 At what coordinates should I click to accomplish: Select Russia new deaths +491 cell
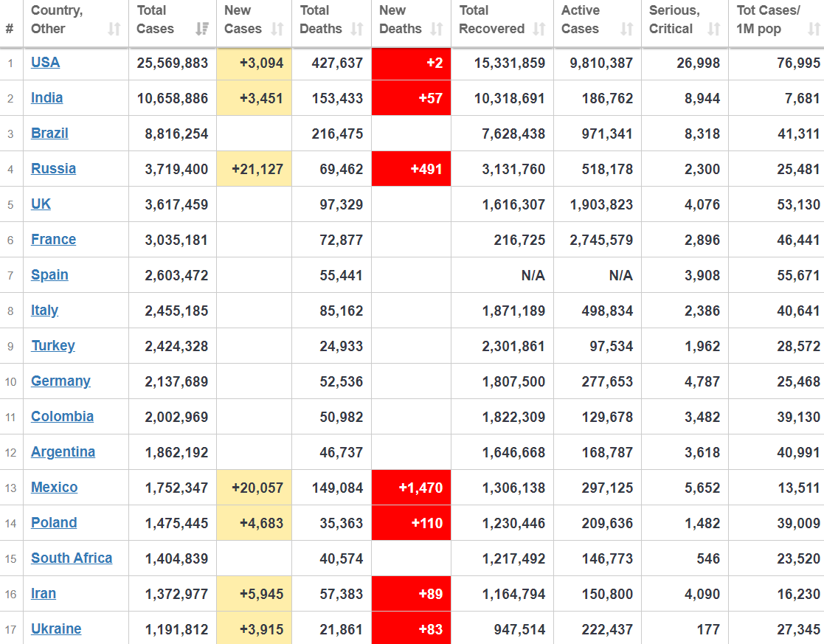click(411, 169)
